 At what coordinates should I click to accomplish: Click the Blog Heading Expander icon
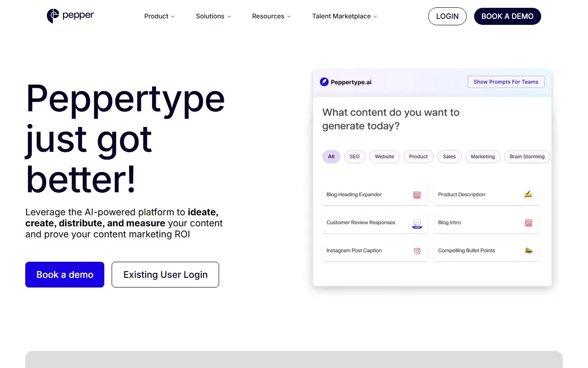[x=417, y=195]
